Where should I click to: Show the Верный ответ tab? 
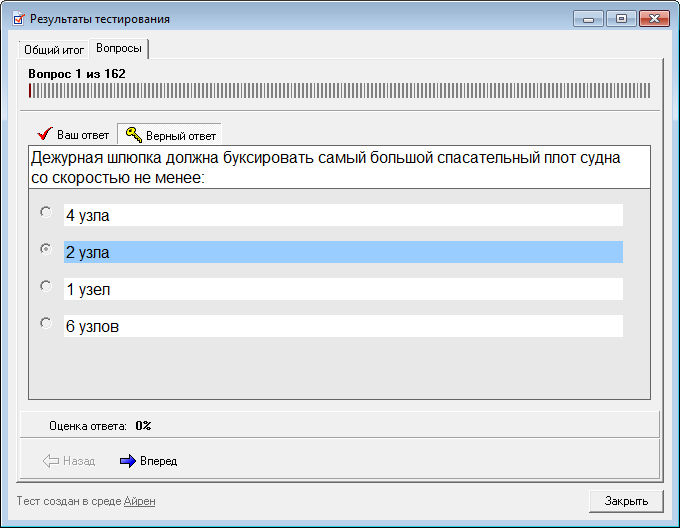coord(169,135)
